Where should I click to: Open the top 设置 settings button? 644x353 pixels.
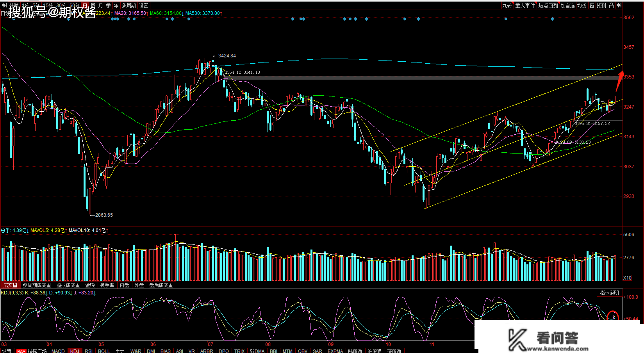[x=144, y=5]
